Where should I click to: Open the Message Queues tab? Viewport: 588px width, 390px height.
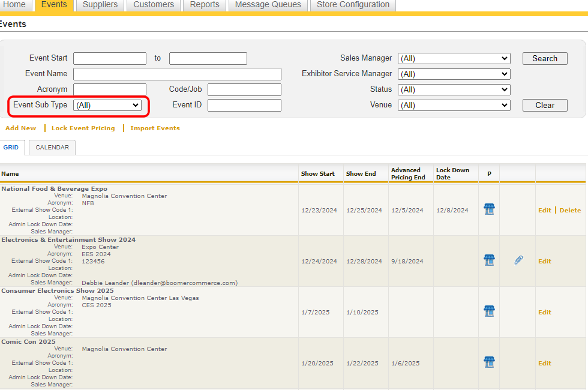point(268,5)
